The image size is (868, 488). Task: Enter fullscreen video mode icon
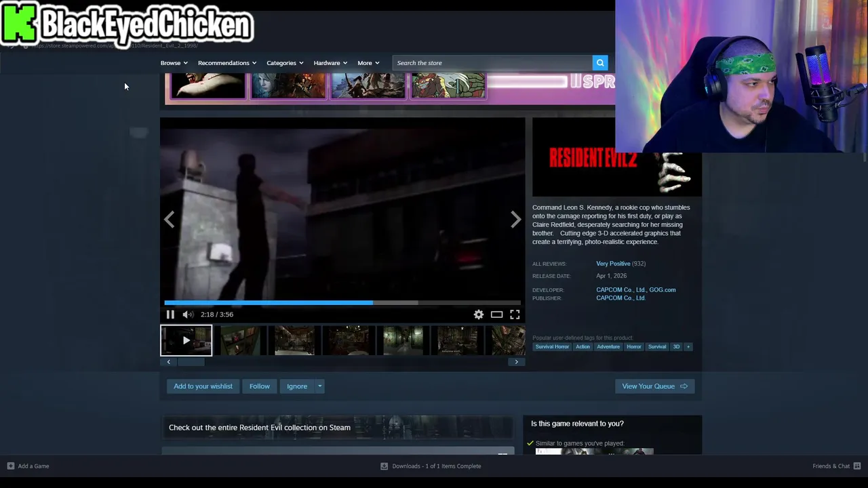(515, 314)
